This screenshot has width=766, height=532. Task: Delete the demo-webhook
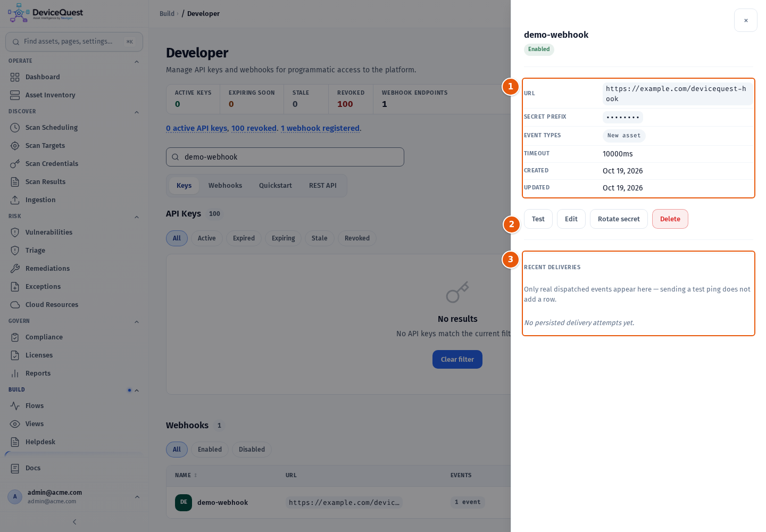click(x=670, y=219)
